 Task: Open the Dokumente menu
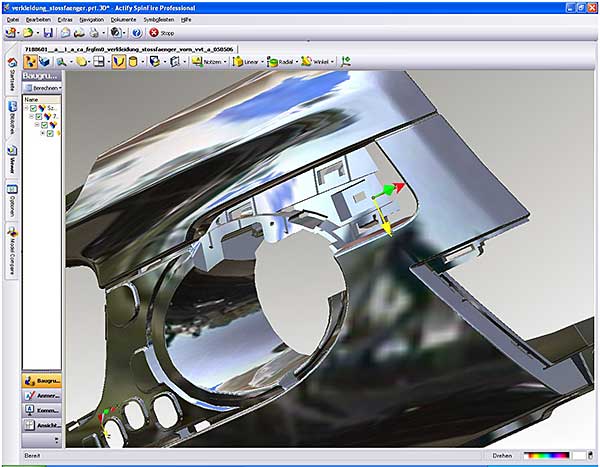pos(124,19)
